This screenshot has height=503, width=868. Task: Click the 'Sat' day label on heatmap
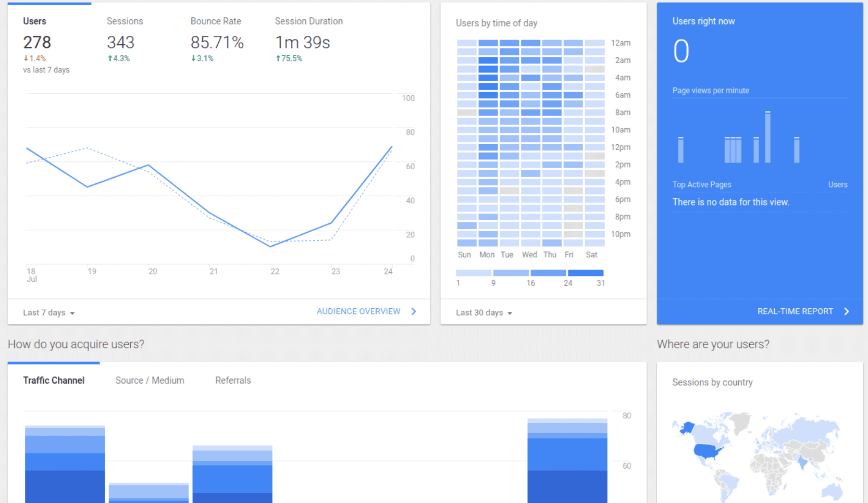(x=591, y=255)
